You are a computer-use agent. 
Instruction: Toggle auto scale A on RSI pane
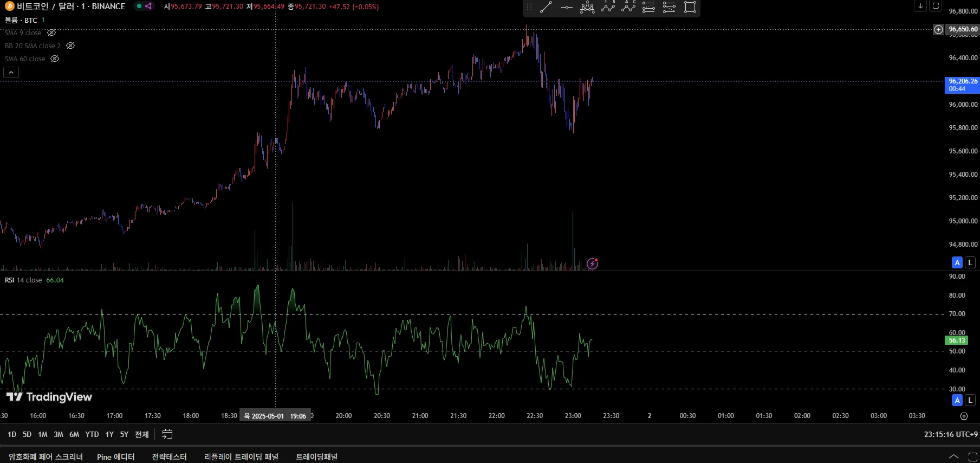[x=957, y=400]
